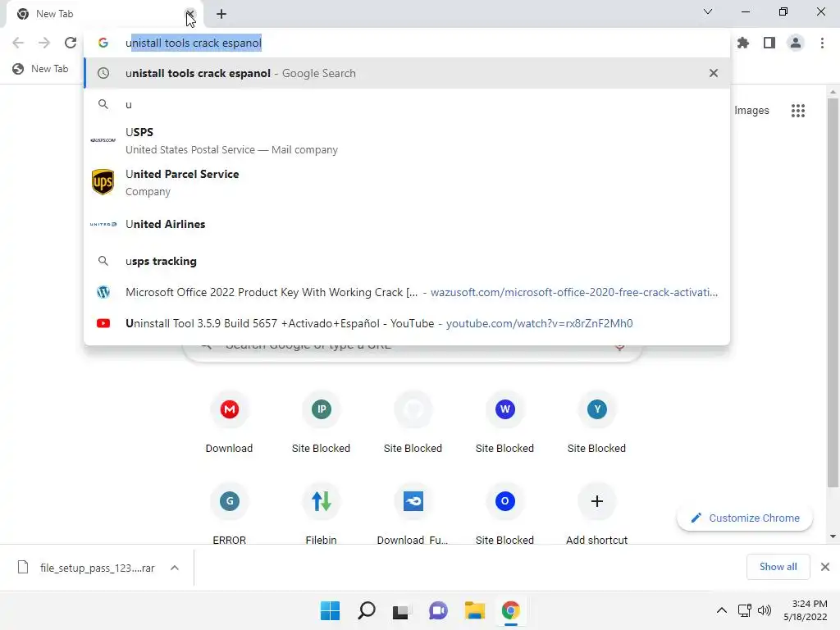Open the file_setup_pass_123 rar download
This screenshot has width=840, height=630.
click(85, 568)
